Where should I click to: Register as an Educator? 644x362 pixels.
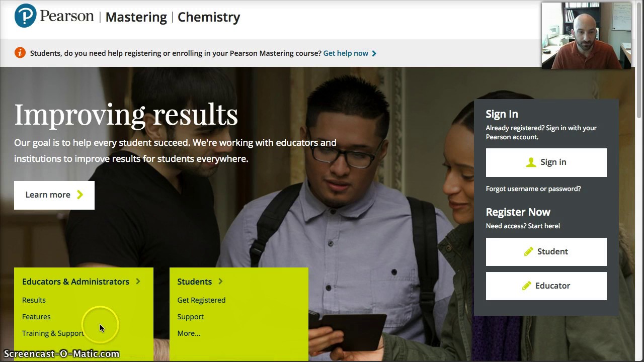(x=546, y=286)
